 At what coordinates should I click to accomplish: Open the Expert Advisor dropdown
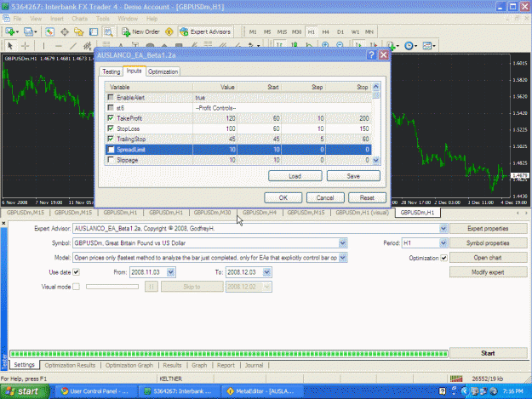443,229
